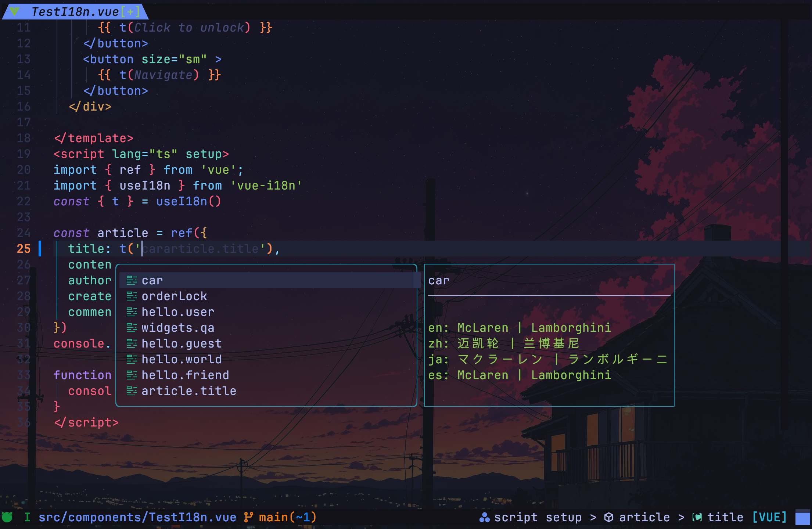812x529 pixels.
Task: Click the kind icon beside 'hello.friend'
Action: (132, 375)
